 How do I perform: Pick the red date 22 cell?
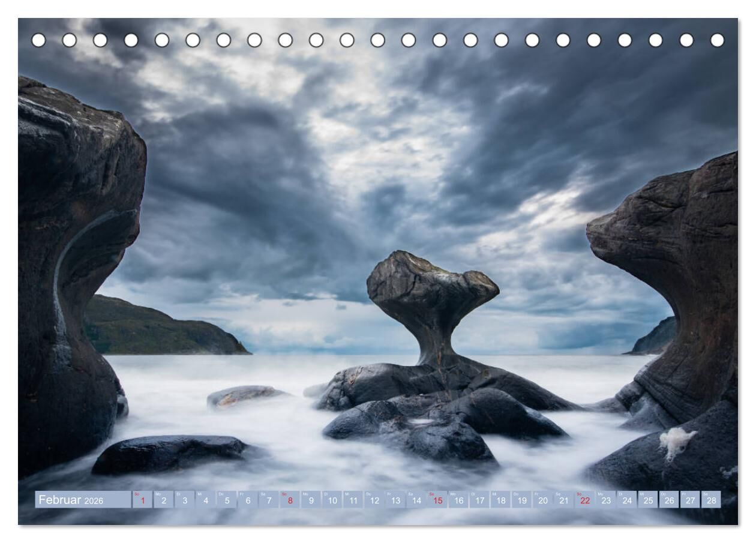584,500
